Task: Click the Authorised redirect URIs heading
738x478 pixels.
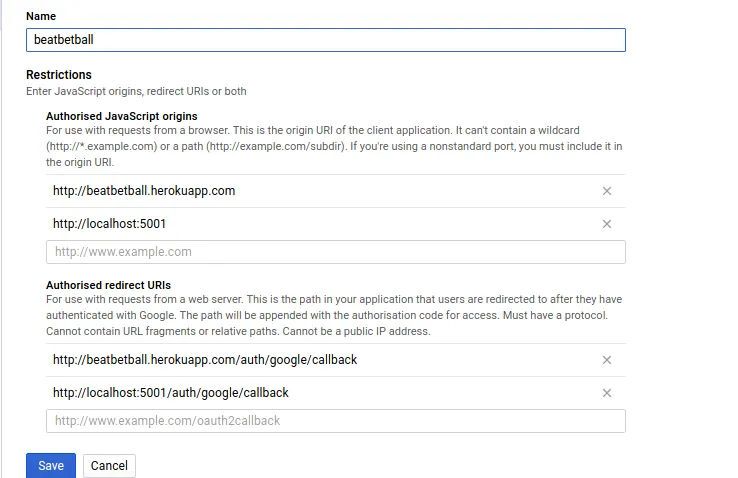Action: tap(108, 285)
